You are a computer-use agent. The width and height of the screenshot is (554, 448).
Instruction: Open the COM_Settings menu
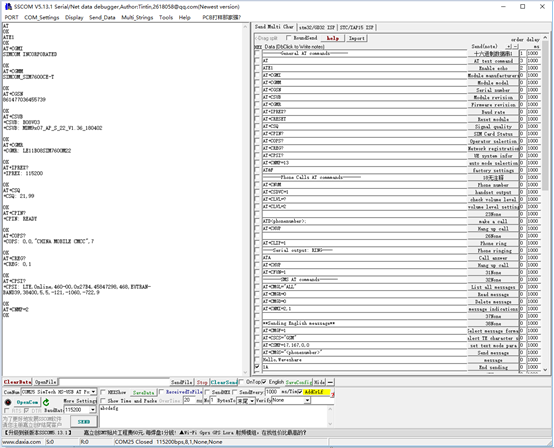point(41,17)
